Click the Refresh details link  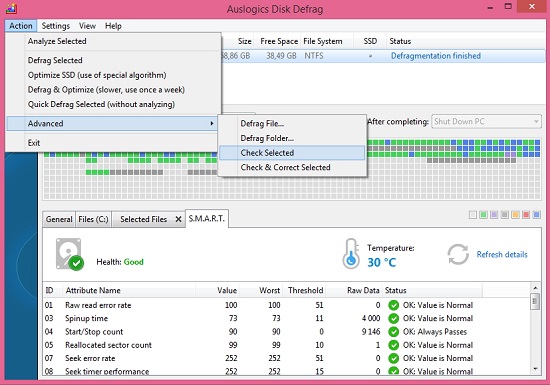tap(502, 255)
